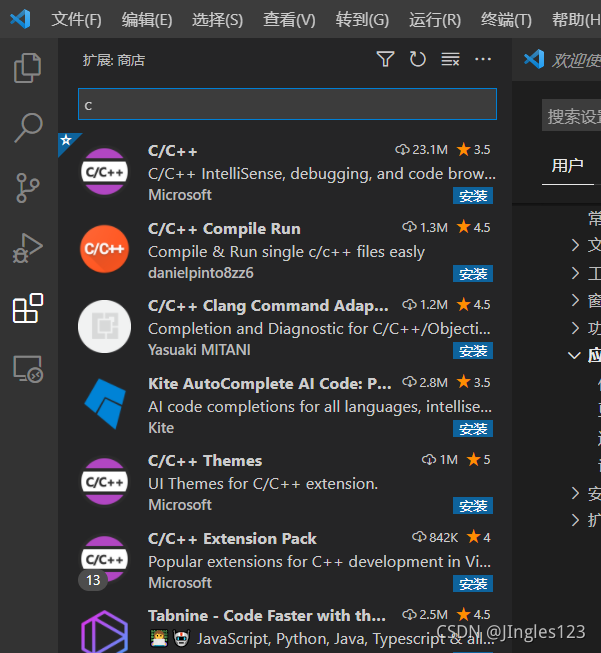Click the Tabnine extension icon
This screenshot has width=601, height=653.
coord(105,631)
